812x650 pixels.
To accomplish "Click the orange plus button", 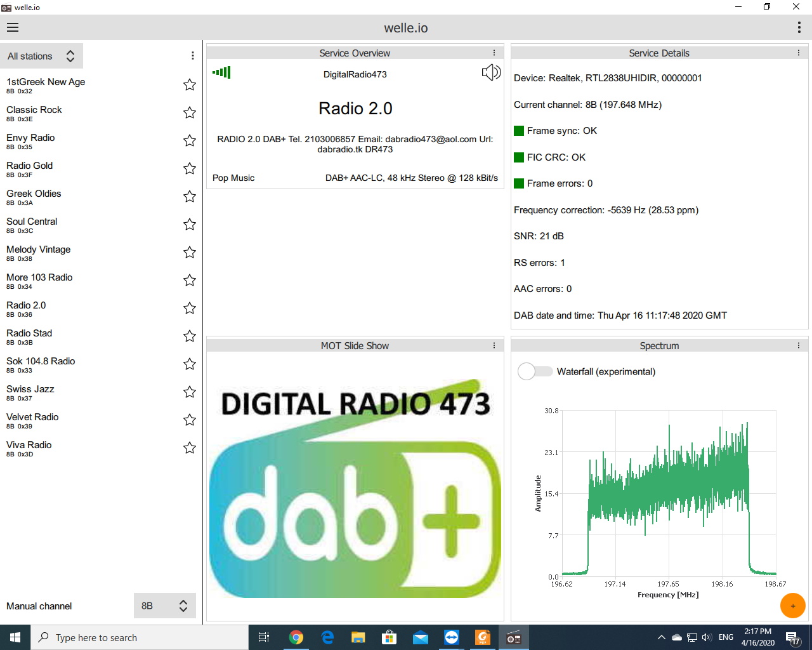I will 792,606.
